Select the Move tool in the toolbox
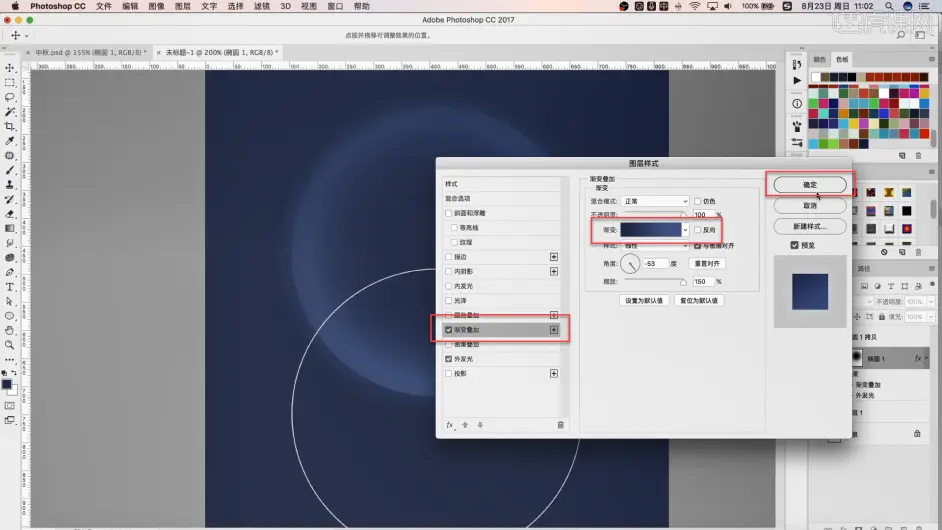This screenshot has width=942, height=530. [x=10, y=68]
